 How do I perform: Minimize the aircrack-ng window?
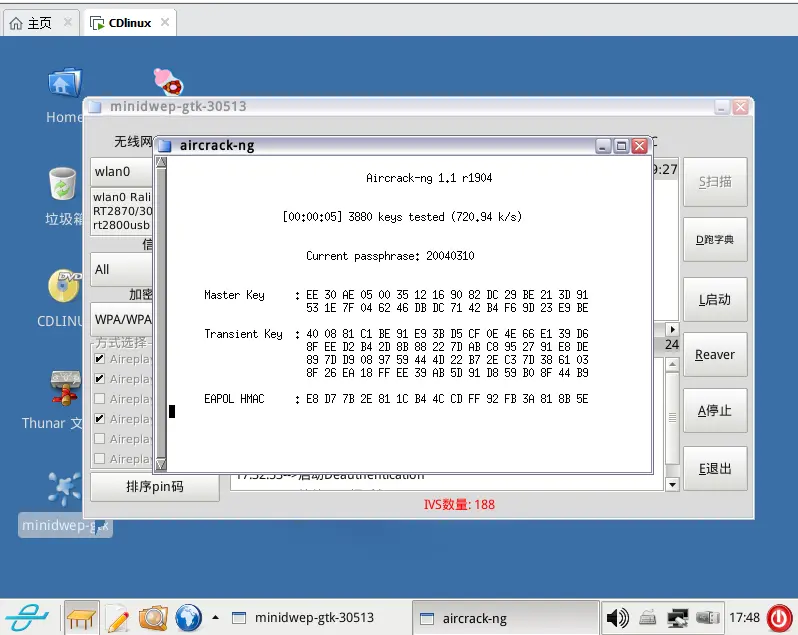pos(603,147)
